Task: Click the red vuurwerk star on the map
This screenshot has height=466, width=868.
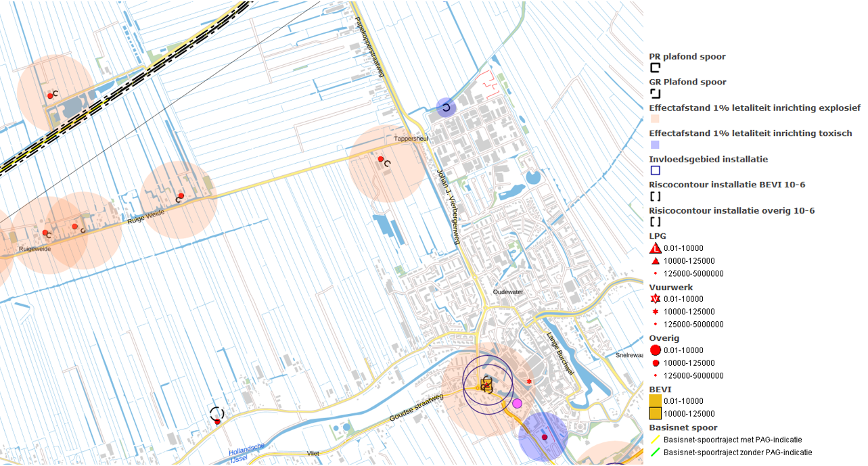Action: [529, 381]
